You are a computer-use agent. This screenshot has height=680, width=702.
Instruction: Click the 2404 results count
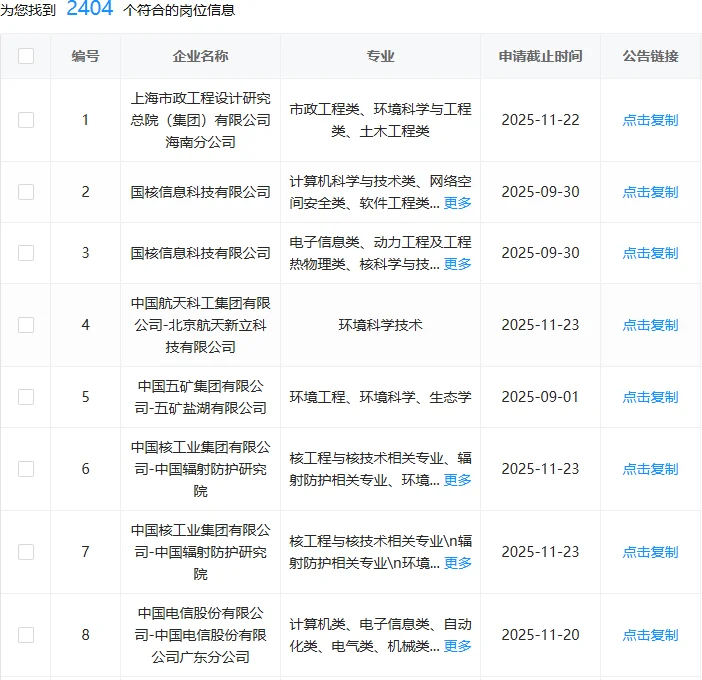90,8
